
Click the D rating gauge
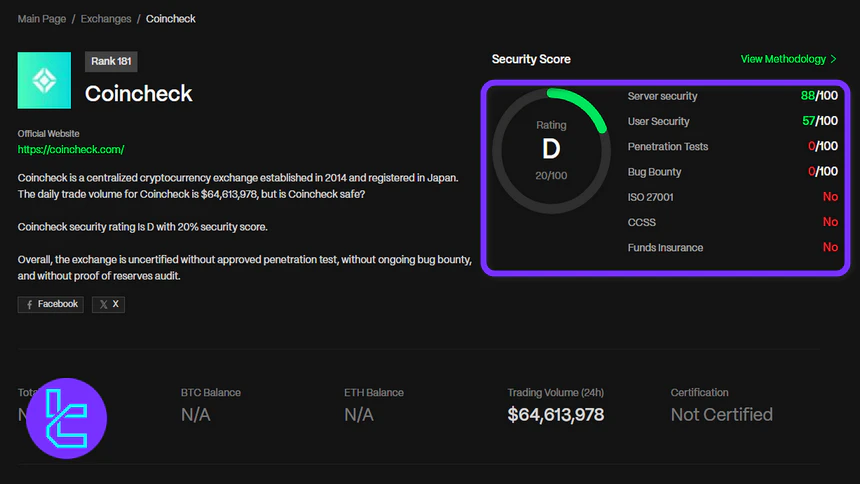point(551,150)
